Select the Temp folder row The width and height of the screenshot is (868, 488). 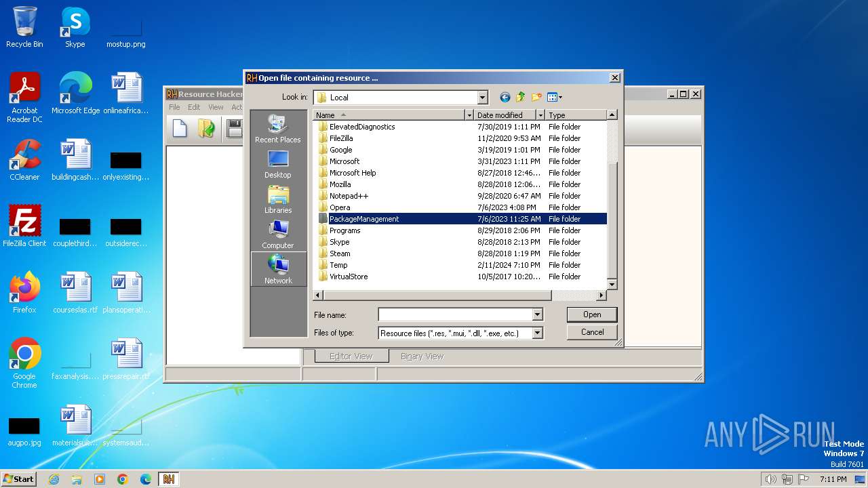pyautogui.click(x=460, y=265)
